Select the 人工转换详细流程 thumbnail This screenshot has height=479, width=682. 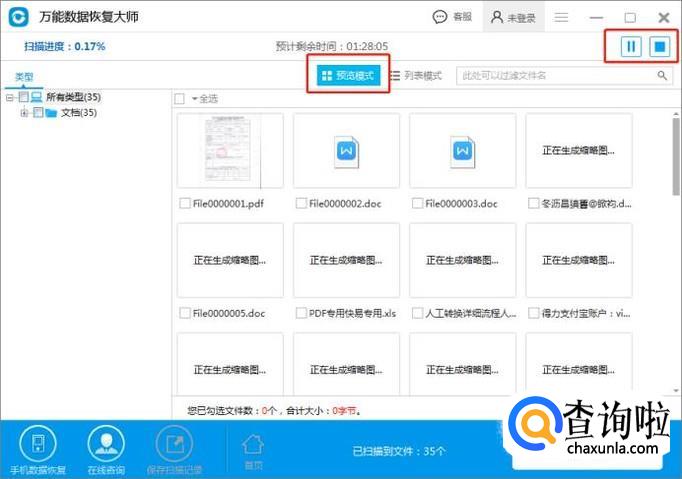tap(463, 260)
